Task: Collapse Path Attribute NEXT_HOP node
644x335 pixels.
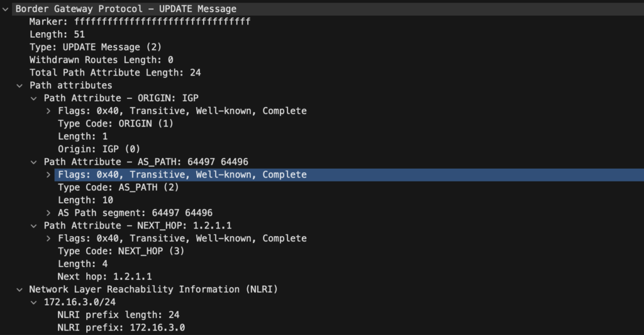Action: 34,225
